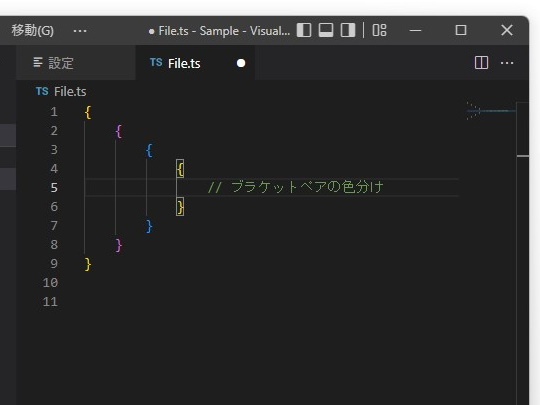Click line number 1 in gutter
Image resolution: width=540 pixels, height=405 pixels.
pos(54,112)
